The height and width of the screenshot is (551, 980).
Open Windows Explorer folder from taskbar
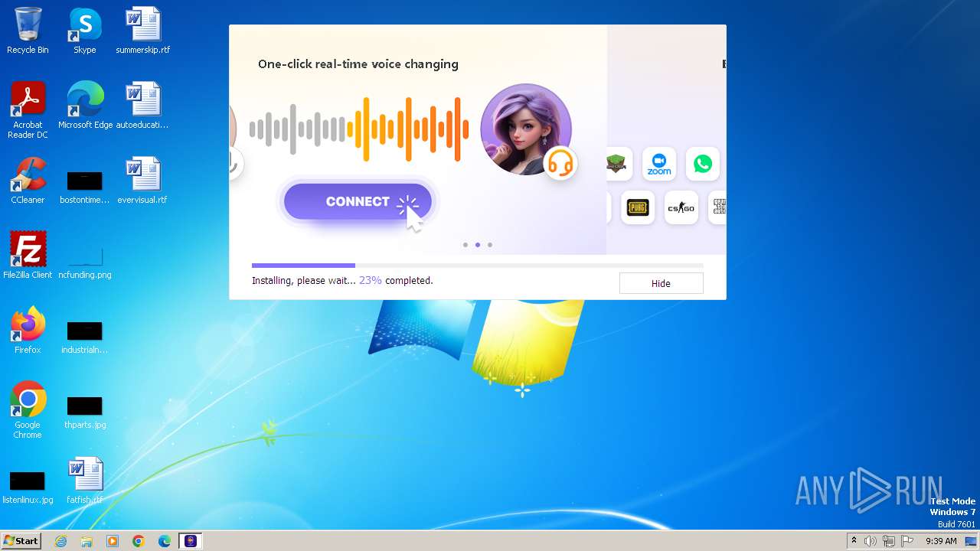coord(87,541)
